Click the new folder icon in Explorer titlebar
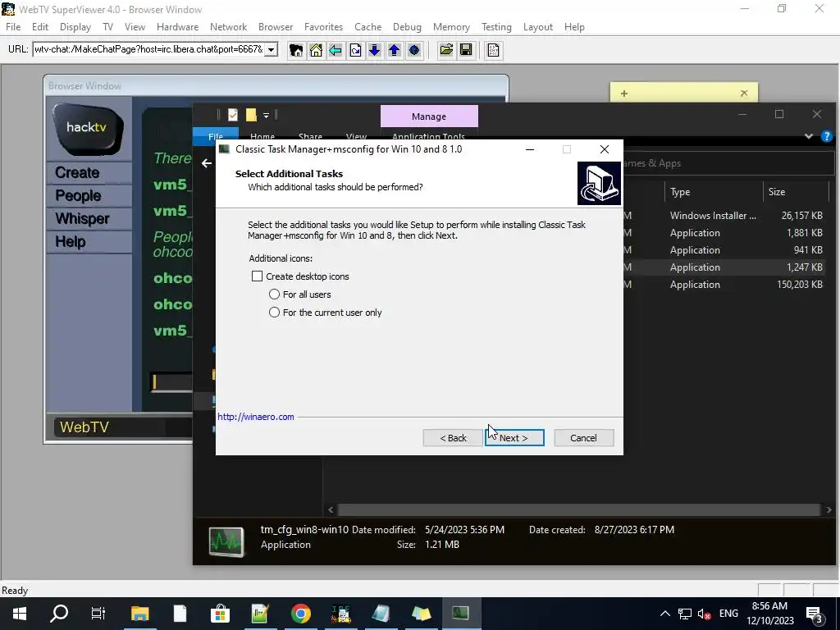This screenshot has height=630, width=840. click(251, 115)
